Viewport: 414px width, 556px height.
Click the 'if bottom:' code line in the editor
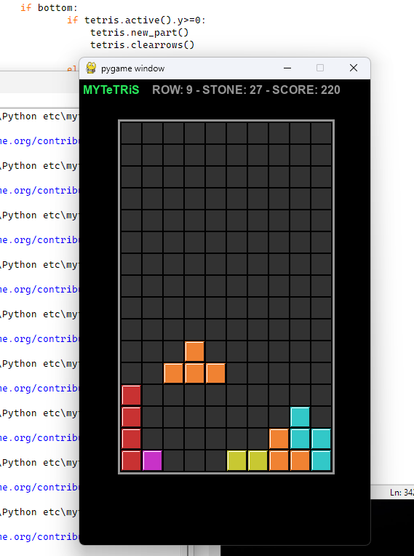click(x=49, y=8)
